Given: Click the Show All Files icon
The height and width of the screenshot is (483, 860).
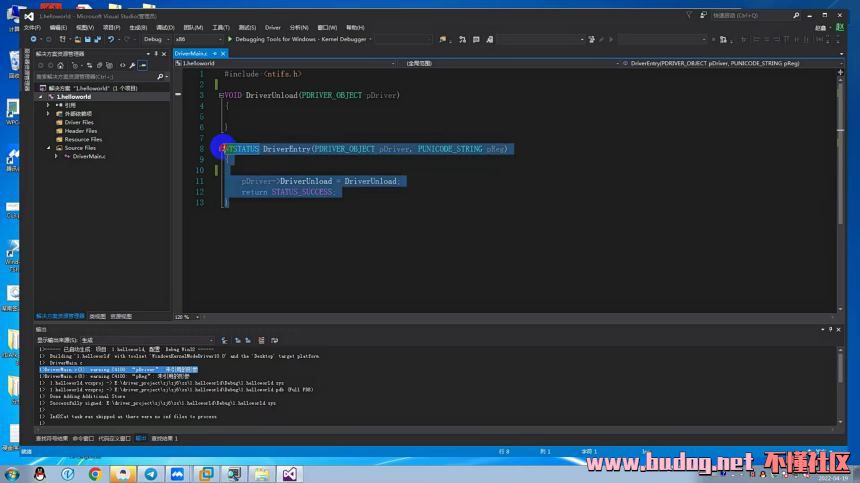Looking at the screenshot, I should point(109,65).
